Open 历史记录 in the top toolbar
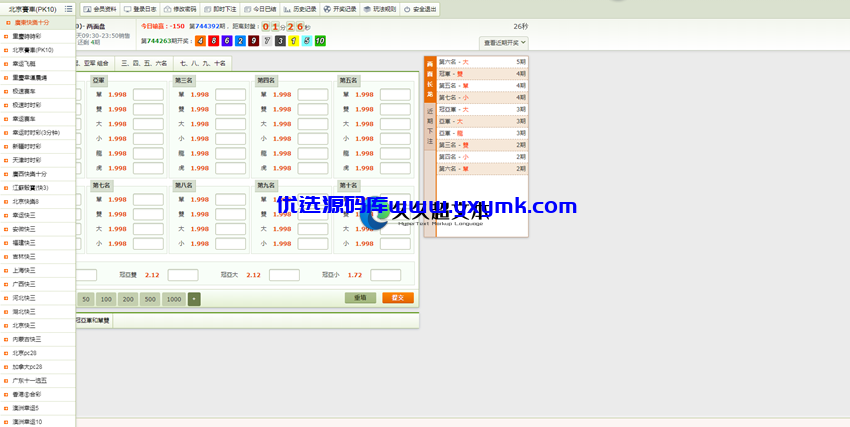The height and width of the screenshot is (427, 850). click(x=300, y=9)
